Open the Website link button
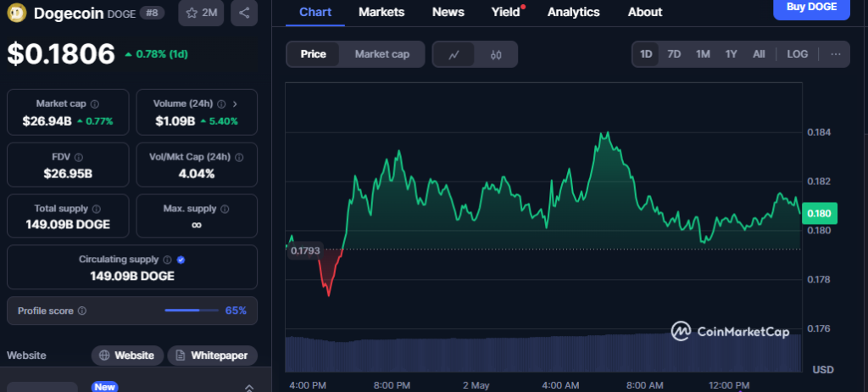The height and width of the screenshot is (392, 868). pyautogui.click(x=127, y=356)
